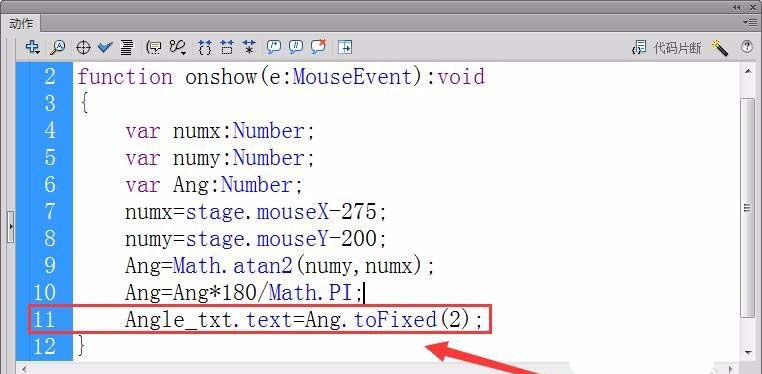Collapse the panel with the double arrow

click(x=737, y=7)
